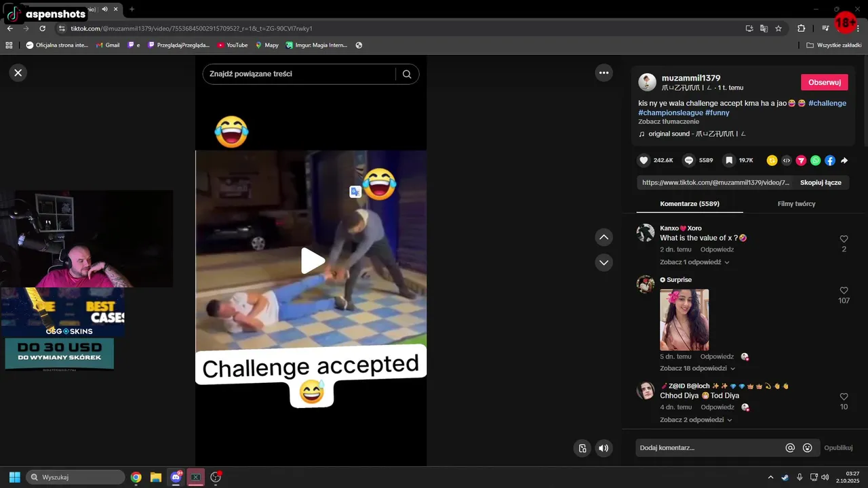Screen dimensions: 868x488
Task: Like Kanxo Xoro's comment
Action: (x=844, y=239)
